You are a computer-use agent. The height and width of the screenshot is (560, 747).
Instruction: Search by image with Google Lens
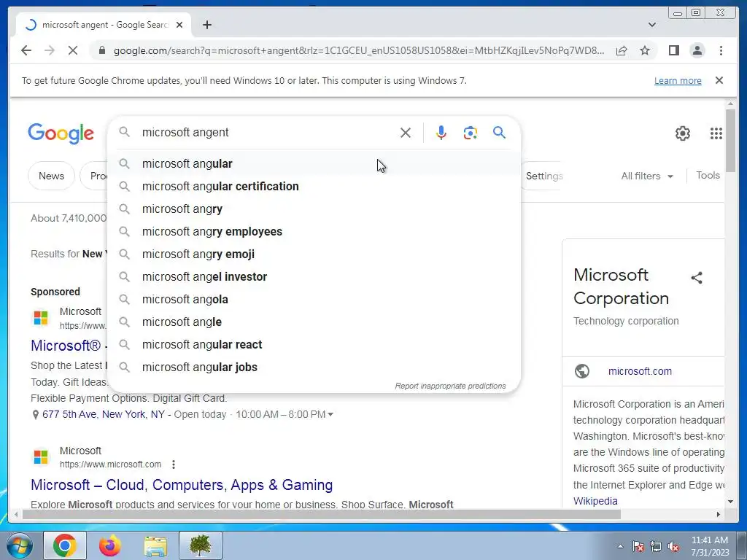coord(471,133)
